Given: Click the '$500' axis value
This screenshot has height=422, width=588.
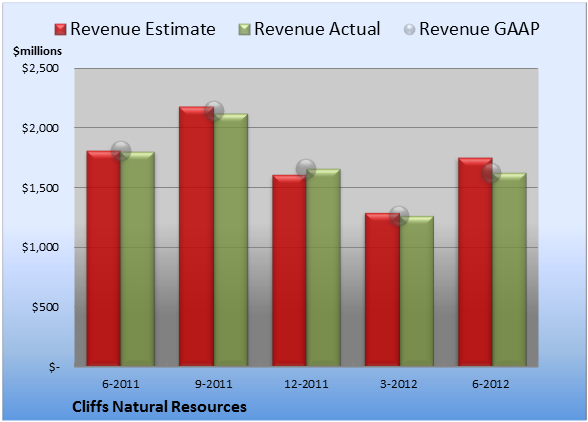Looking at the screenshot, I should 45,307.
